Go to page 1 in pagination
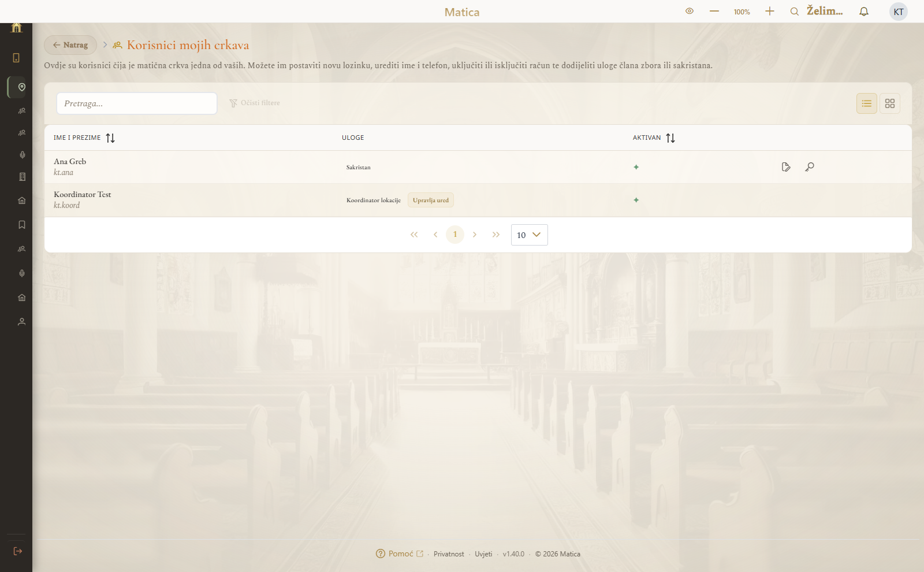Viewport: 924px width, 572px height. [x=455, y=235]
